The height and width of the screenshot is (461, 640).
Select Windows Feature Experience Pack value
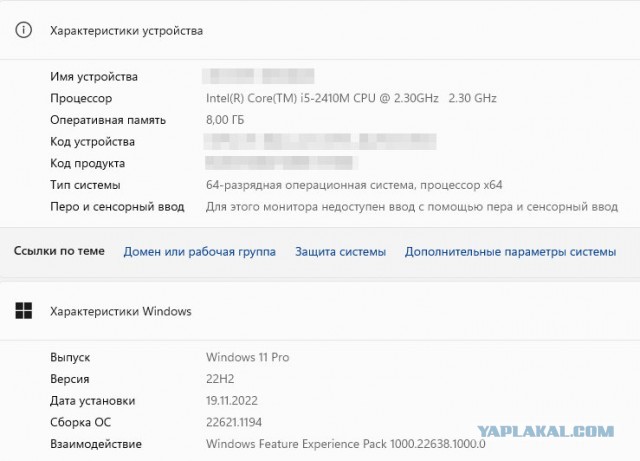pos(346,444)
